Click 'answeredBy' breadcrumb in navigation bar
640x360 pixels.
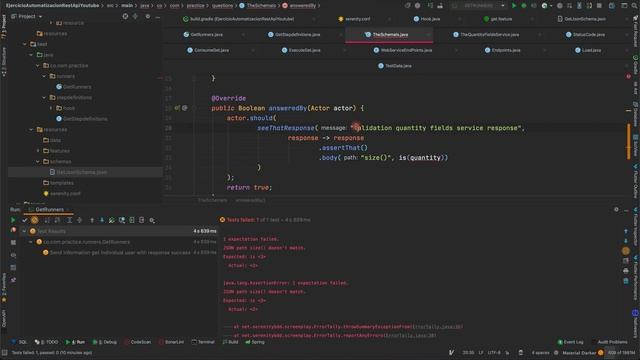point(302,6)
